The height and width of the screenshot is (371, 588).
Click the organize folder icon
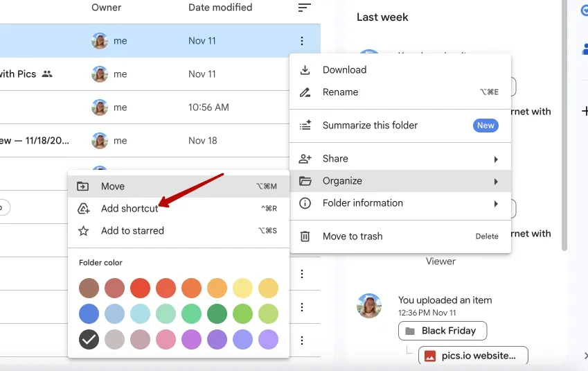tap(305, 181)
